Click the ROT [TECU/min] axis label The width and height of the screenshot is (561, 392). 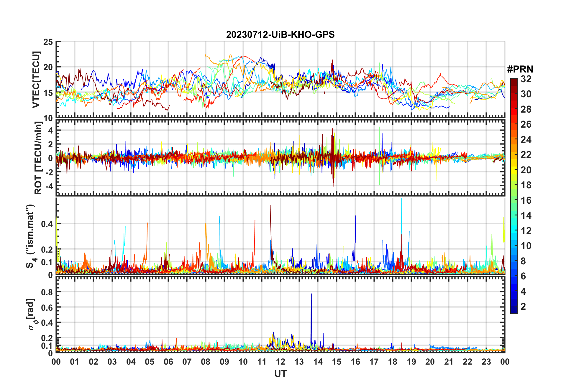pyautogui.click(x=38, y=158)
